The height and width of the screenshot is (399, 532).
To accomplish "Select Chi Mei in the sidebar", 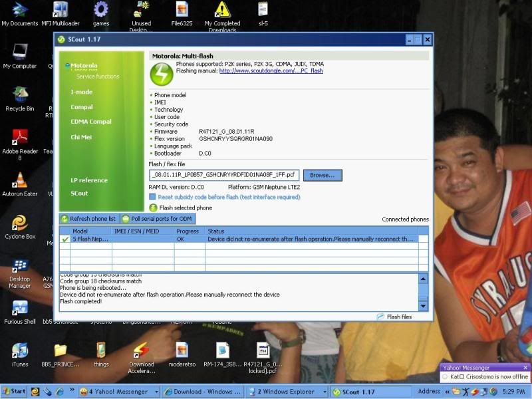I will (x=81, y=137).
